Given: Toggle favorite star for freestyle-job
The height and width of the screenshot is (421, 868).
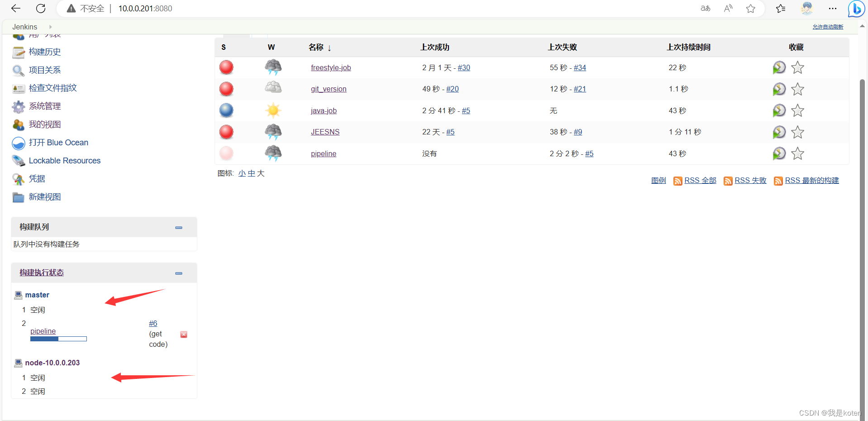Looking at the screenshot, I should pos(797,67).
